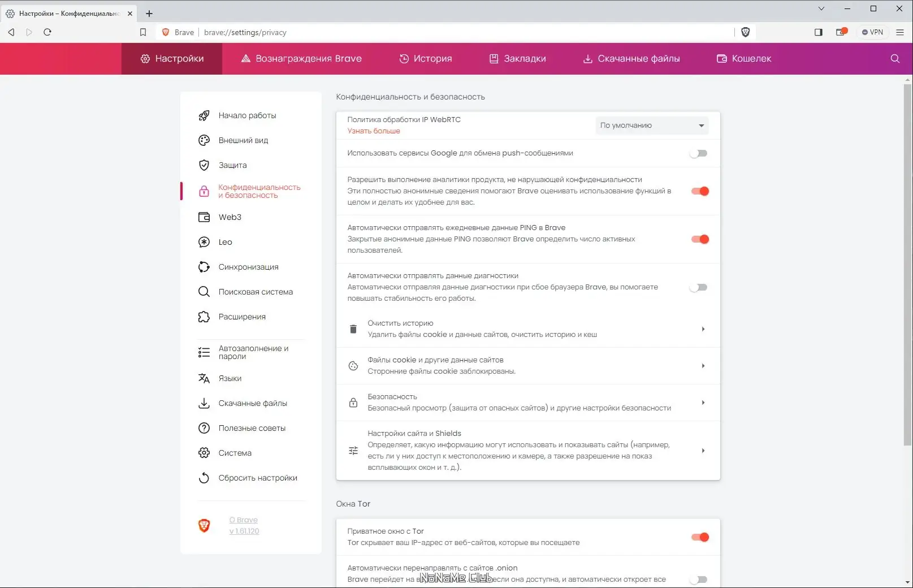Open the Закладки tab
Screen dimensions: 913x588
518,58
